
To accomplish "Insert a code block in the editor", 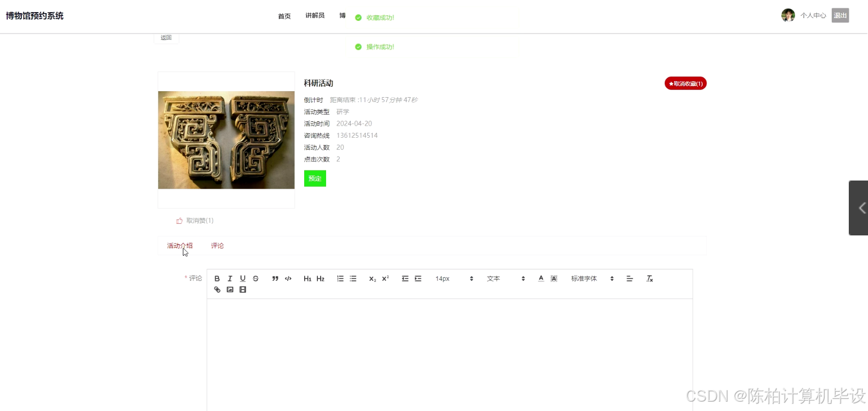I will coord(288,279).
